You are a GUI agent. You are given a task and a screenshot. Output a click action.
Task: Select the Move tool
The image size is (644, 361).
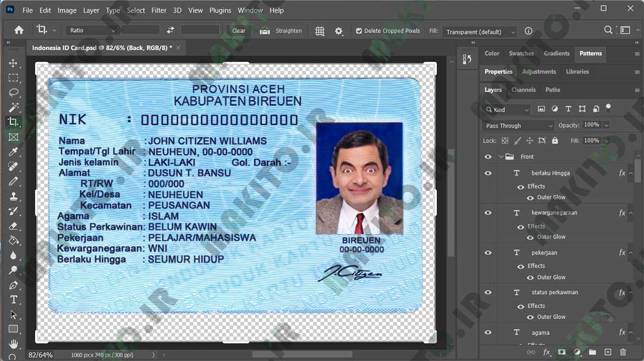point(13,63)
